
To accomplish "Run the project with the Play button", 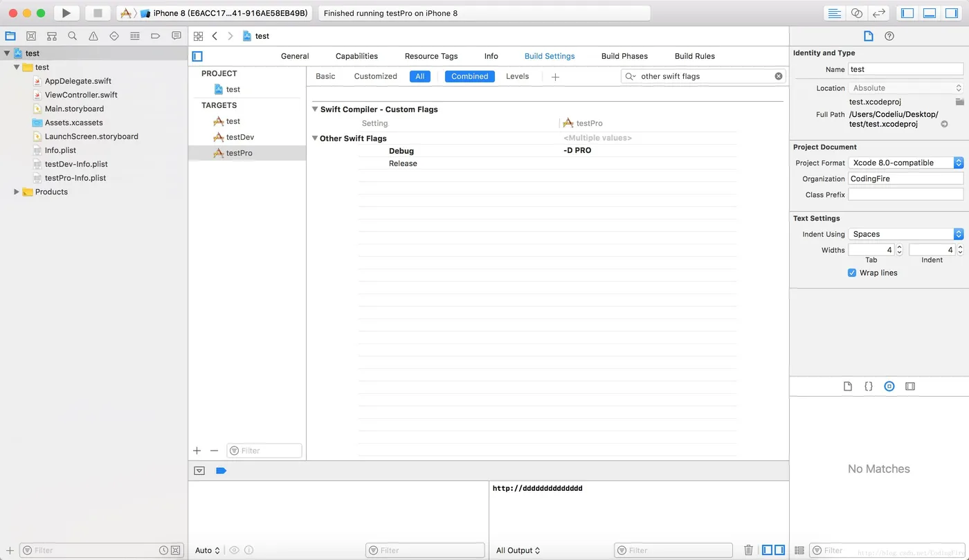I will [x=66, y=13].
